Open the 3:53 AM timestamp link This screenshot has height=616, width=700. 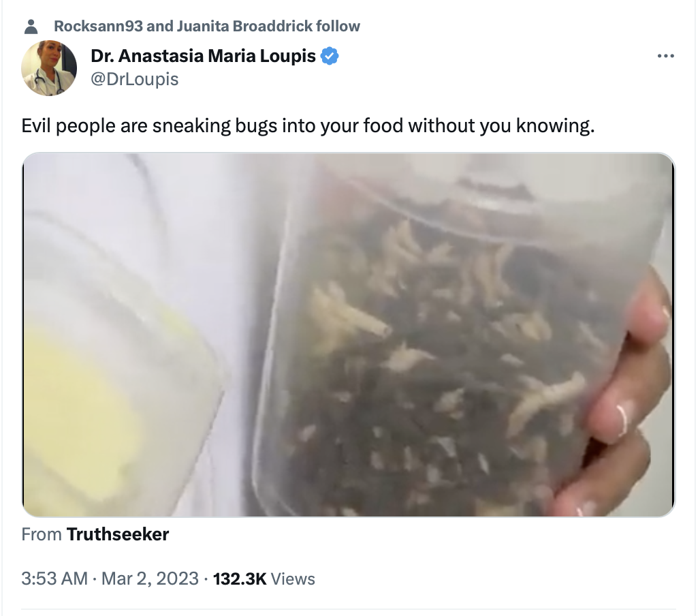coord(54,579)
